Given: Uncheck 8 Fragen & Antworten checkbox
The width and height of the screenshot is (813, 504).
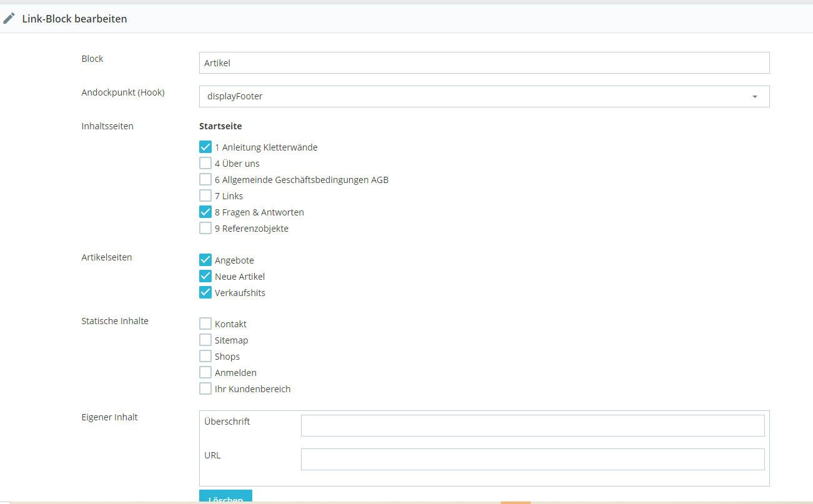Looking at the screenshot, I should 205,212.
